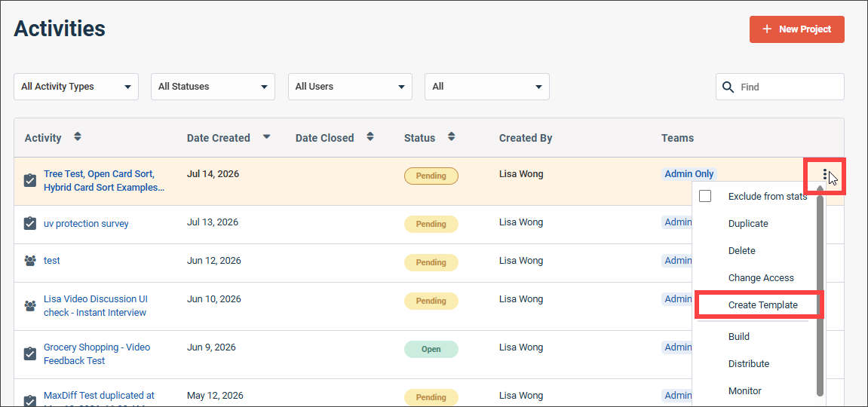
Task: Click Lisa Wong in Grocery Shopping row
Action: pos(521,347)
